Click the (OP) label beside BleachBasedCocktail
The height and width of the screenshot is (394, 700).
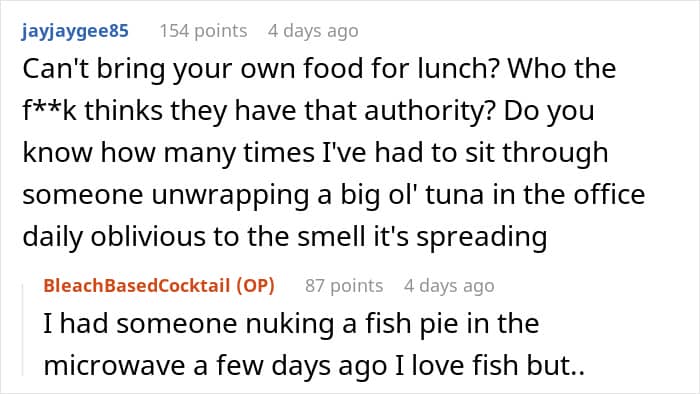click(x=255, y=286)
